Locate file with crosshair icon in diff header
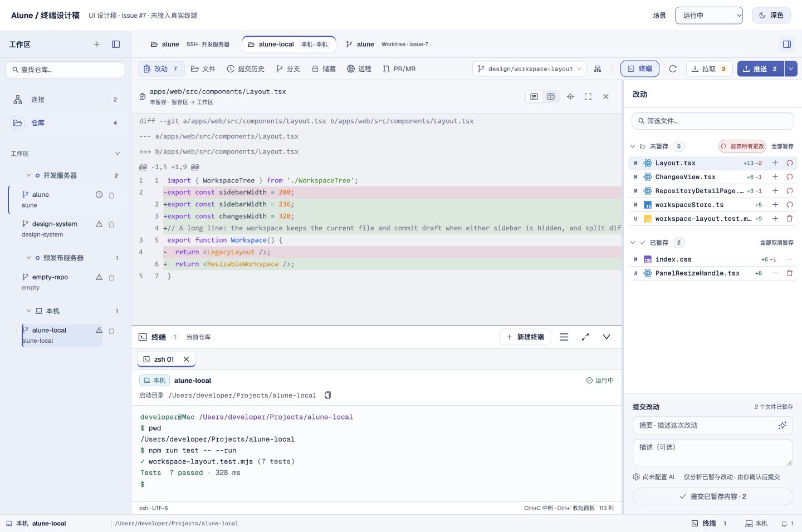This screenshot has width=802, height=532. (x=570, y=97)
